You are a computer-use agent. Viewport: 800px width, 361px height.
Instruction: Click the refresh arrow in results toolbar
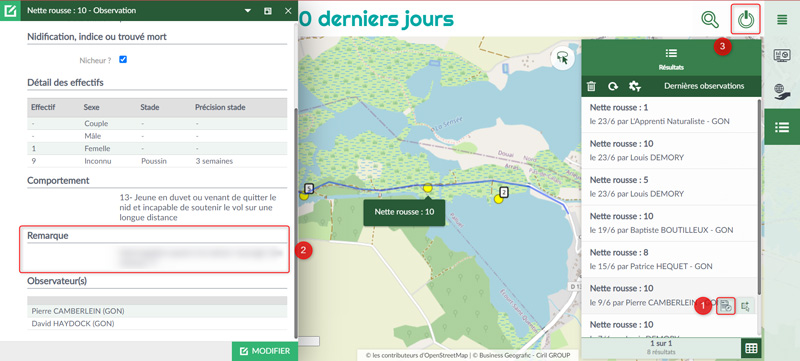pyautogui.click(x=613, y=86)
